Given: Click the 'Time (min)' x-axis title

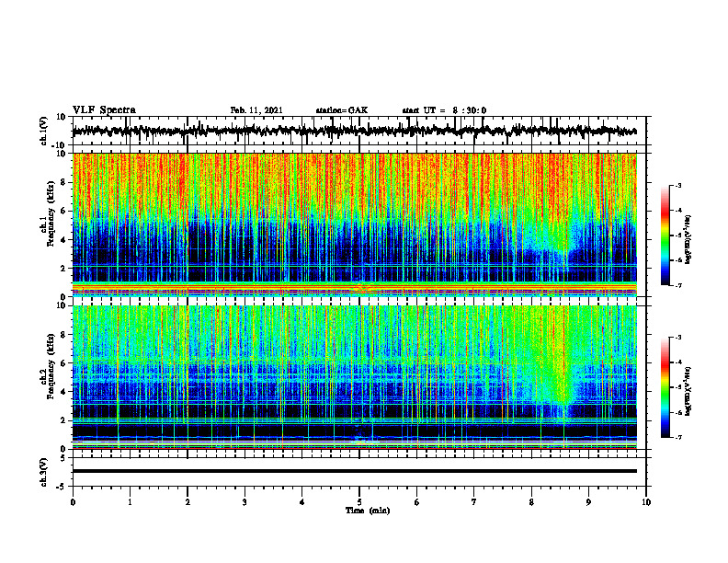Looking at the screenshot, I should click(x=368, y=511).
